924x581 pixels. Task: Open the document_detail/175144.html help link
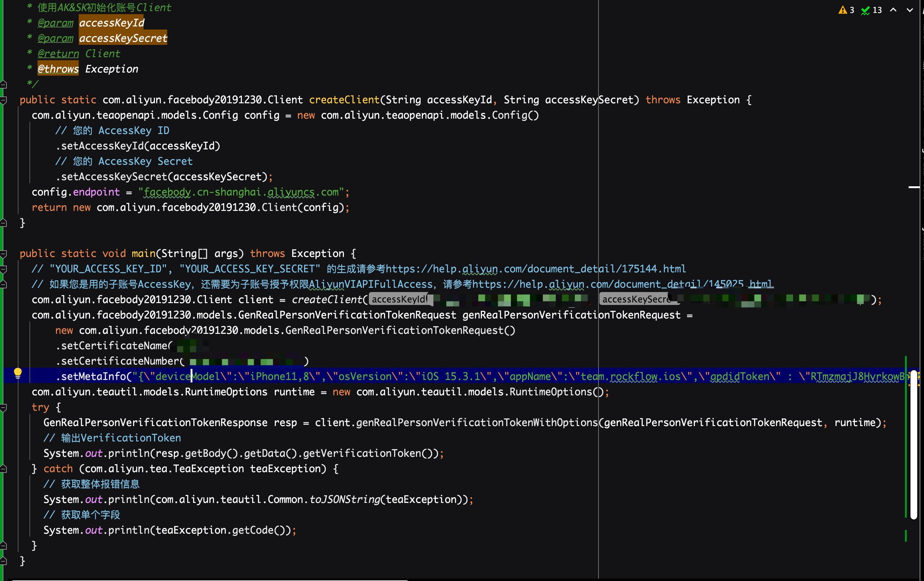tap(536, 269)
